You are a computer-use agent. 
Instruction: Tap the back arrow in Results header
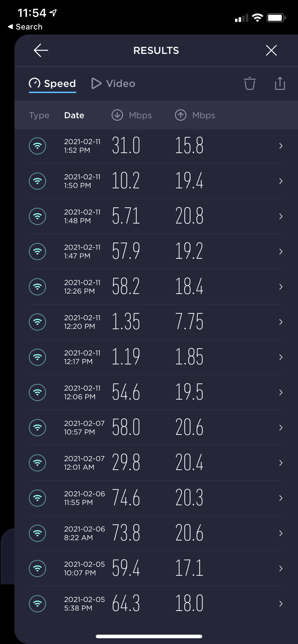41,51
